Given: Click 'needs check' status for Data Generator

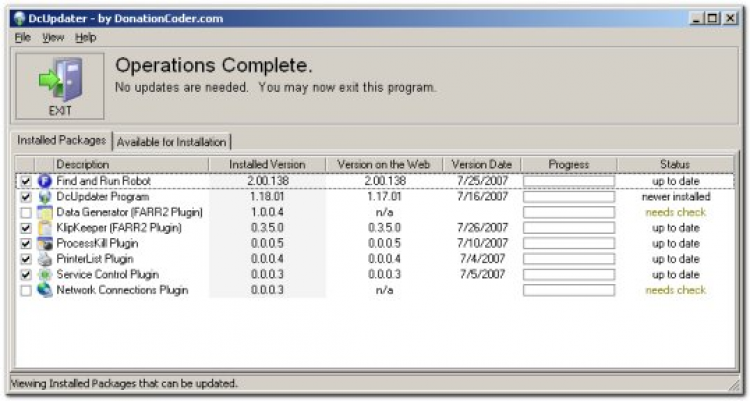Looking at the screenshot, I should point(676,212).
